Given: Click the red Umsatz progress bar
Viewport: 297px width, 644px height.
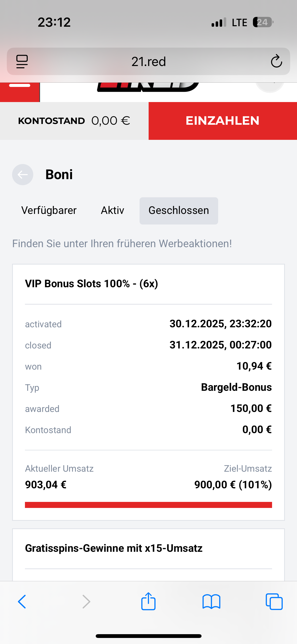Looking at the screenshot, I should point(148,505).
